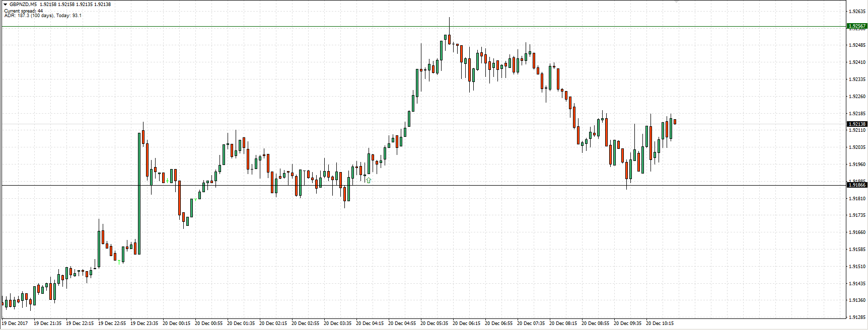Click the 'ADR: 187.3 (100 days)' indicator label
This screenshot has width=868, height=330.
tap(29, 16)
